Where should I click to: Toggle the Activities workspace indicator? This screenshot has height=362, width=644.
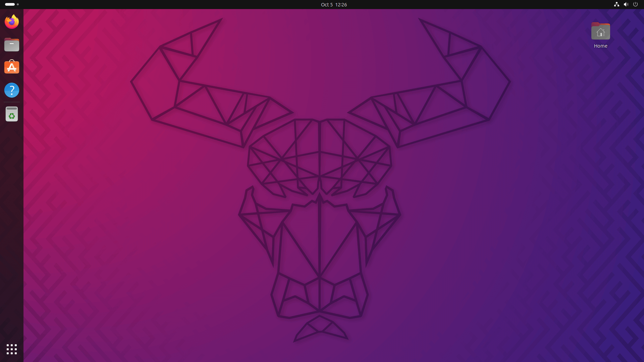(10, 4)
